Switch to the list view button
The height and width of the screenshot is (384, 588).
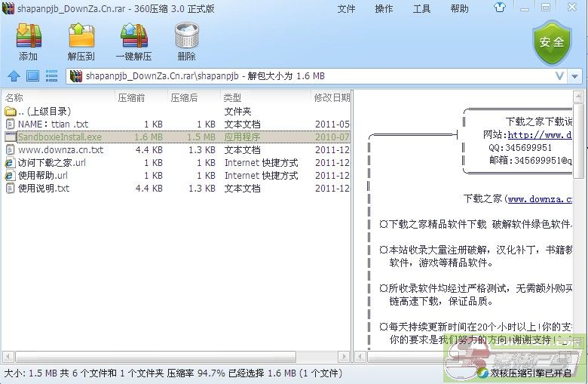(x=51, y=76)
